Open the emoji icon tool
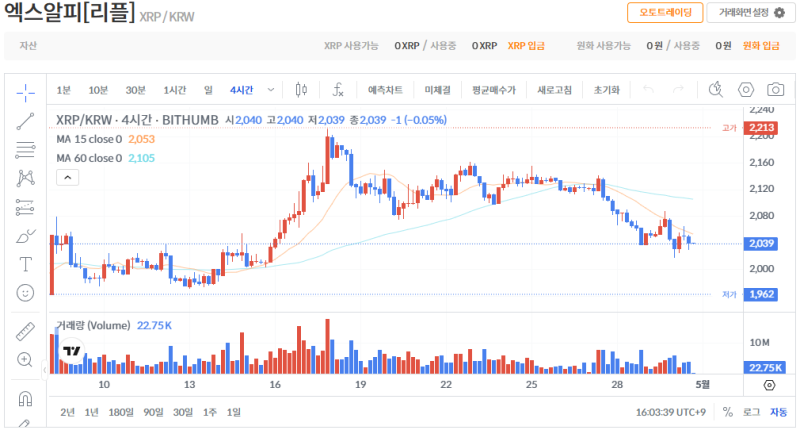The image size is (800, 430). 25,293
